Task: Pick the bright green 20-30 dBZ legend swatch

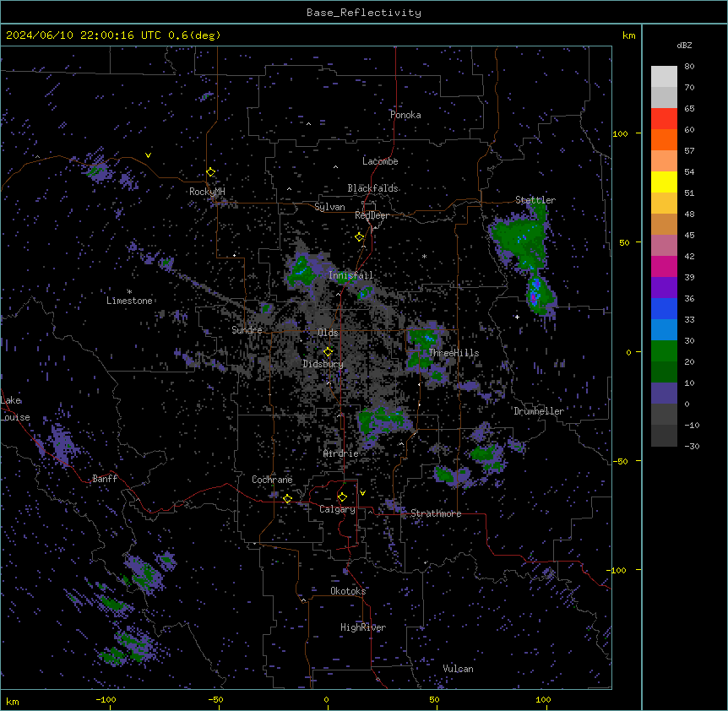Action: tap(664, 351)
